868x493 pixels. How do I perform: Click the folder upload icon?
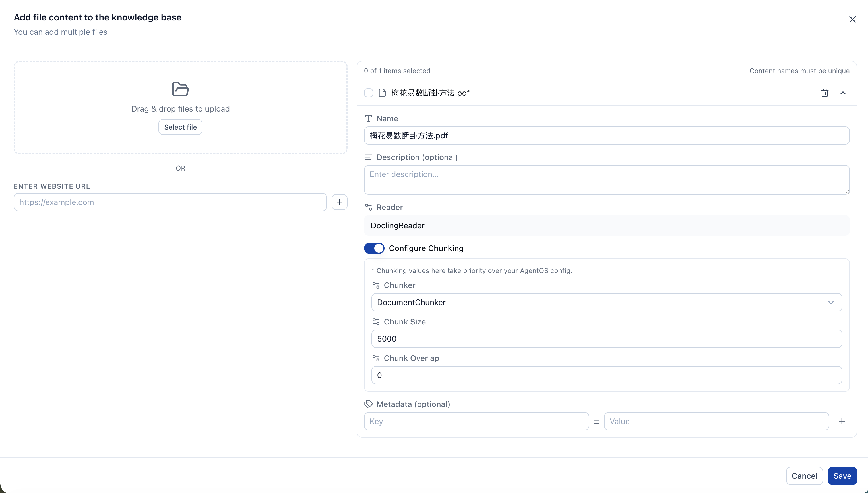[x=180, y=89]
